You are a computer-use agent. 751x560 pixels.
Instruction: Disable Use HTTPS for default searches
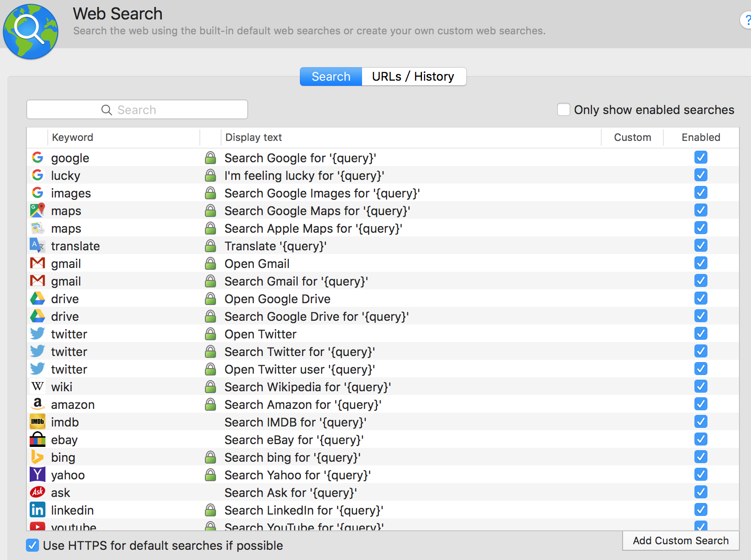click(x=32, y=545)
